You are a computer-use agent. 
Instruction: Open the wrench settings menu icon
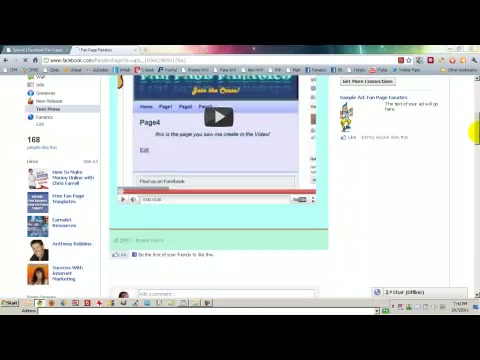[474, 60]
